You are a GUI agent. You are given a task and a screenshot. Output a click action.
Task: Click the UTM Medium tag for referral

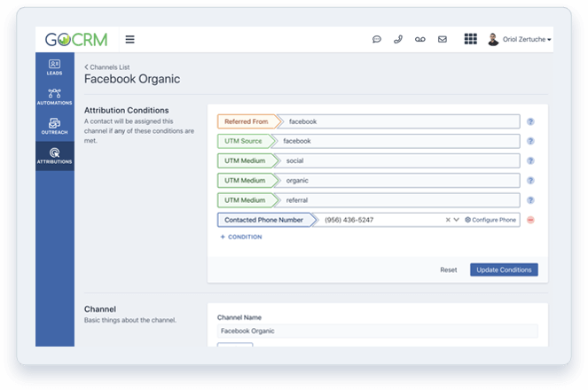pos(247,200)
